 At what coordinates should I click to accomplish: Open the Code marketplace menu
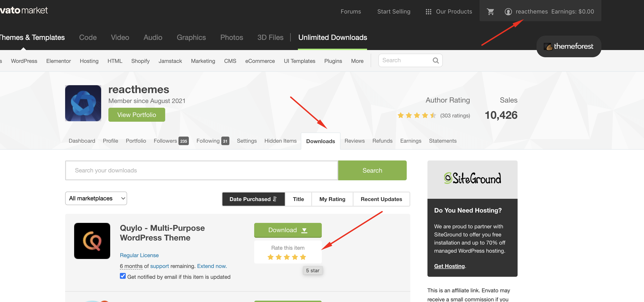point(88,37)
